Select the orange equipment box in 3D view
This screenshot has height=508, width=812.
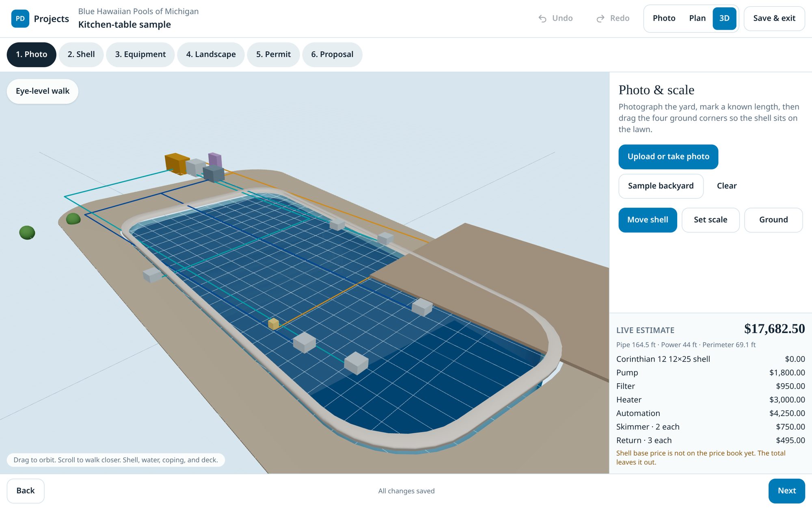pos(176,164)
